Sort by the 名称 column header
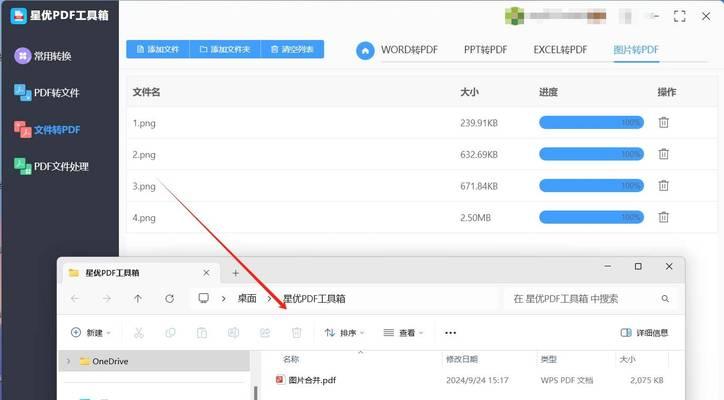724x400 pixels. point(291,359)
